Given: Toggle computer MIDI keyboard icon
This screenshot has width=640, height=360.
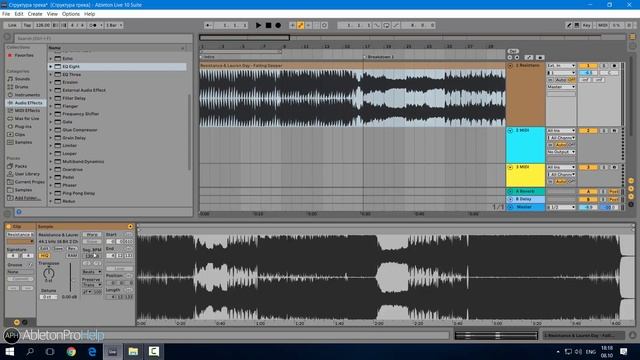Looking at the screenshot, I should click(x=577, y=25).
